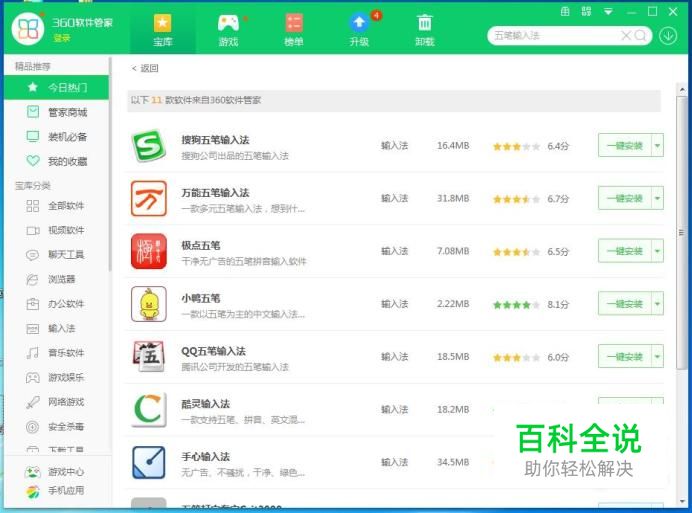692x513 pixels.
Task: Click the 极点五笔 app icon
Action: tap(149, 251)
